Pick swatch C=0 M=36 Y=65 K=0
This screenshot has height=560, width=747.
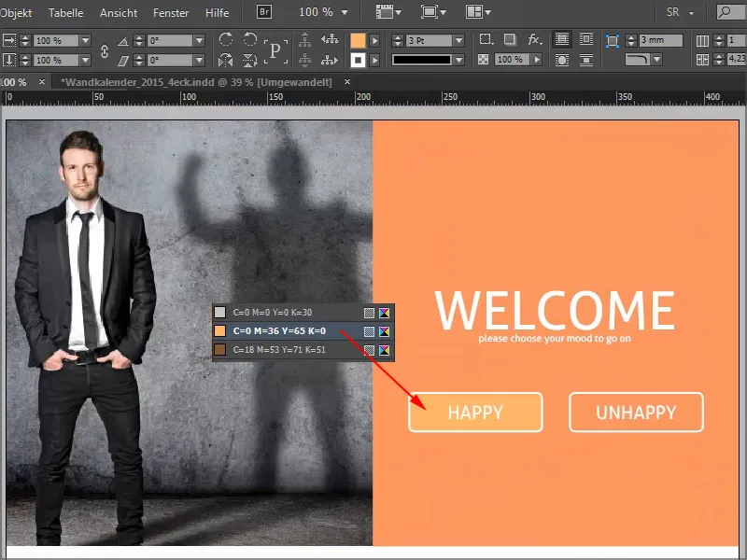point(303,331)
